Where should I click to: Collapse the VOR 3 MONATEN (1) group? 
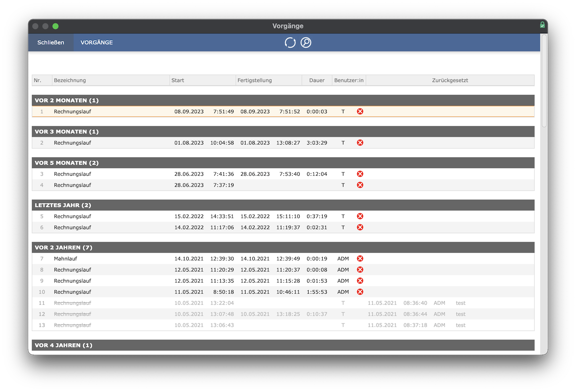[283, 132]
